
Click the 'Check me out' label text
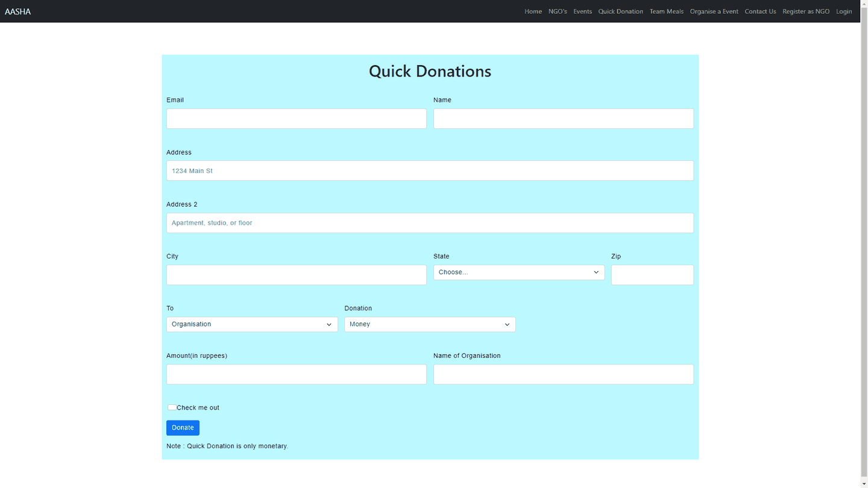pos(198,408)
